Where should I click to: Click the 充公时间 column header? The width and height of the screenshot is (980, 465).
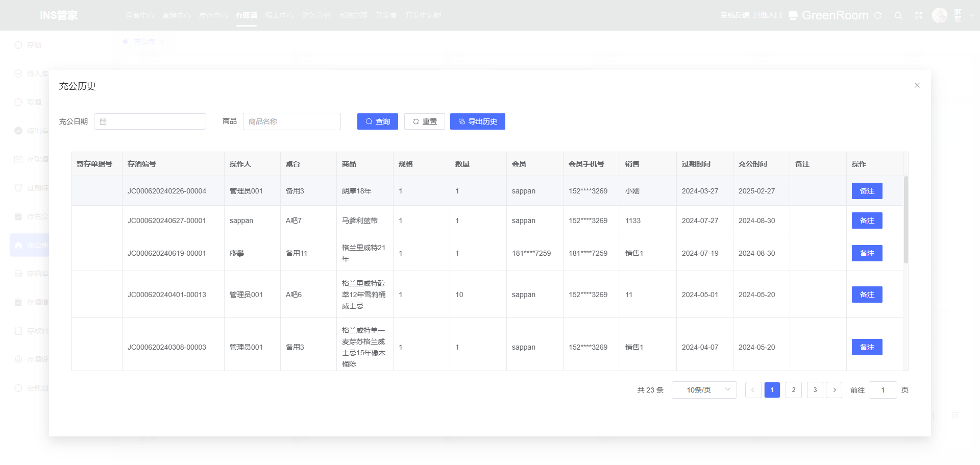[x=761, y=164]
